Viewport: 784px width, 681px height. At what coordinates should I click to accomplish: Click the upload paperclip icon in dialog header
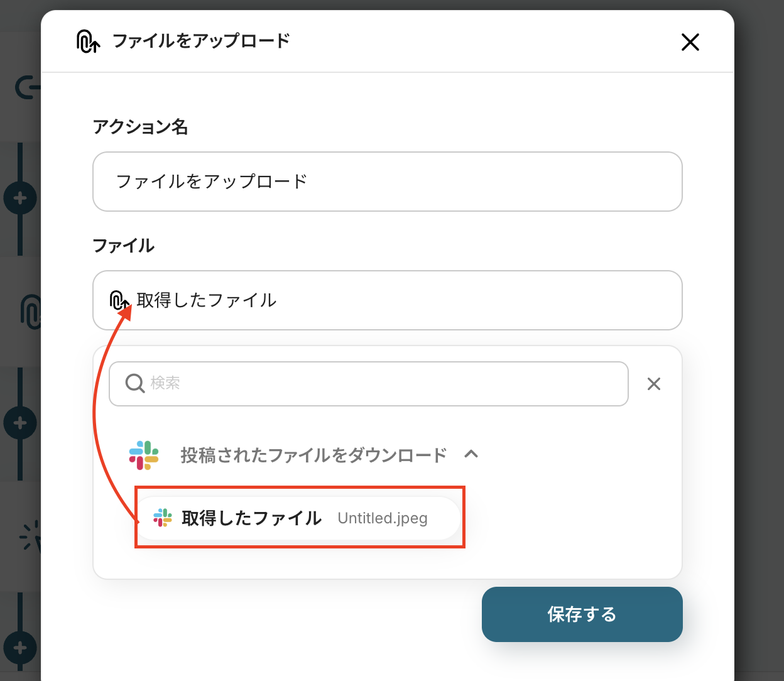[88, 41]
